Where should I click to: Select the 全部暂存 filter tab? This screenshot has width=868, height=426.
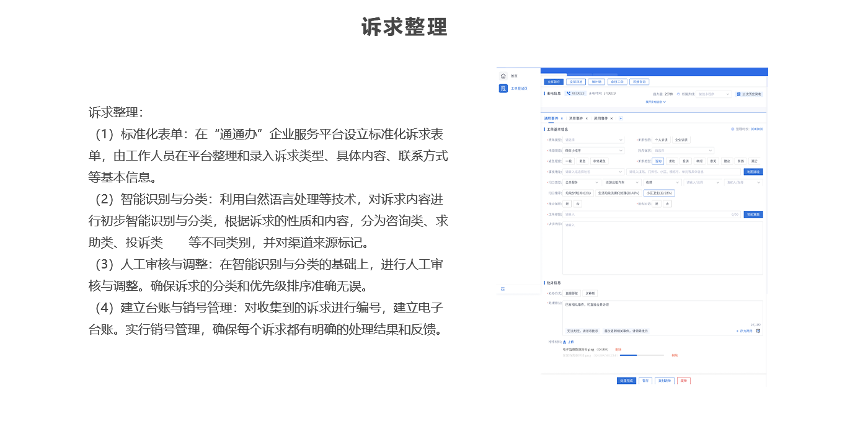click(554, 81)
